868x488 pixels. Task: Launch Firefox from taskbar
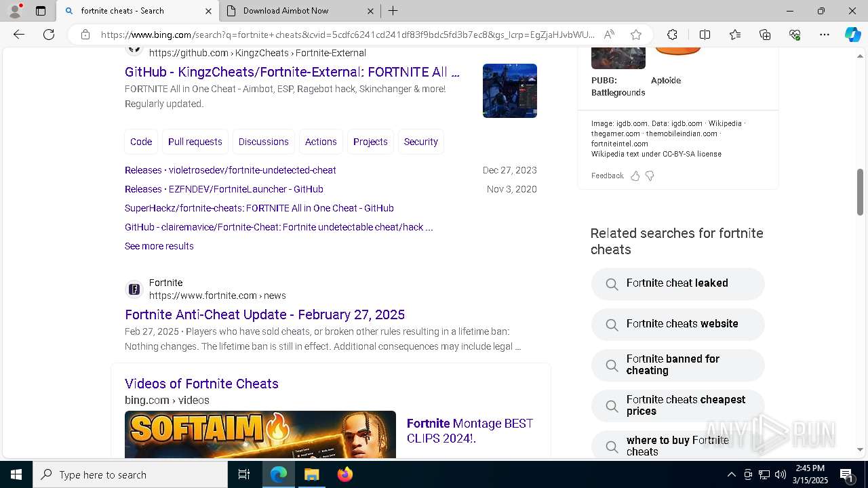click(344, 474)
